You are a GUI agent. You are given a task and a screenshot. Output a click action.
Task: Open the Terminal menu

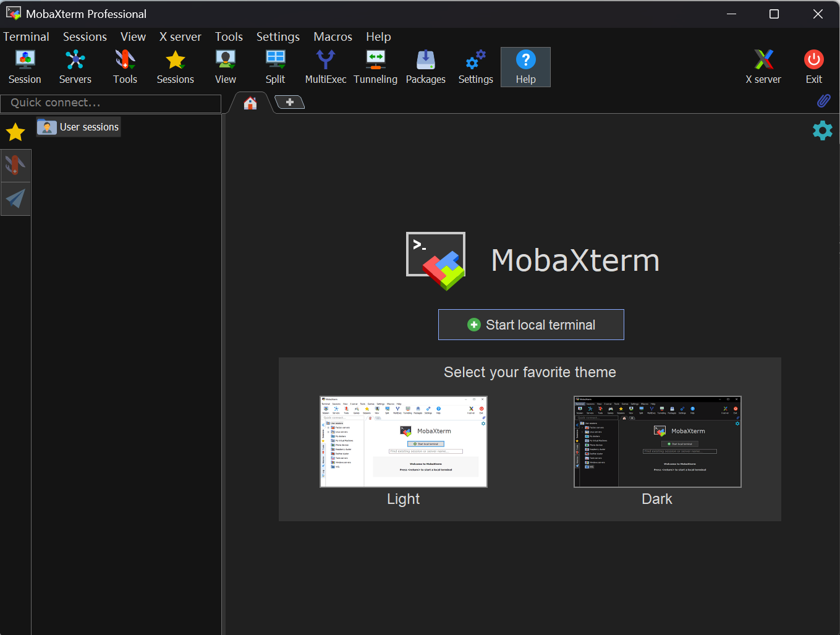(x=26, y=36)
